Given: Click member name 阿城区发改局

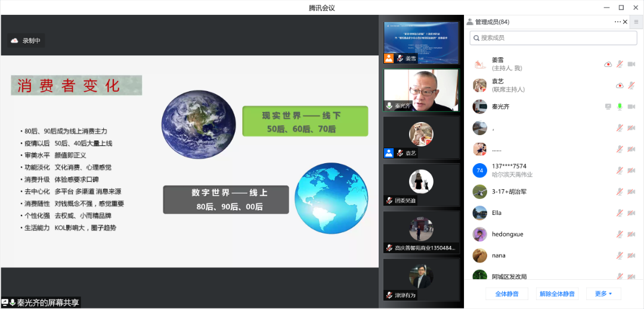Looking at the screenshot, I should tap(509, 276).
